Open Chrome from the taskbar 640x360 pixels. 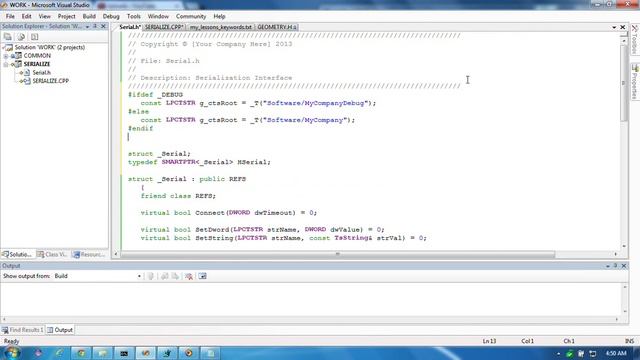81,353
